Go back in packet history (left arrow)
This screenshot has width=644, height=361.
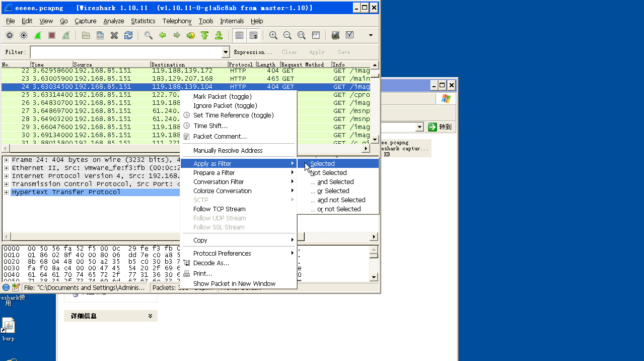pyautogui.click(x=163, y=35)
